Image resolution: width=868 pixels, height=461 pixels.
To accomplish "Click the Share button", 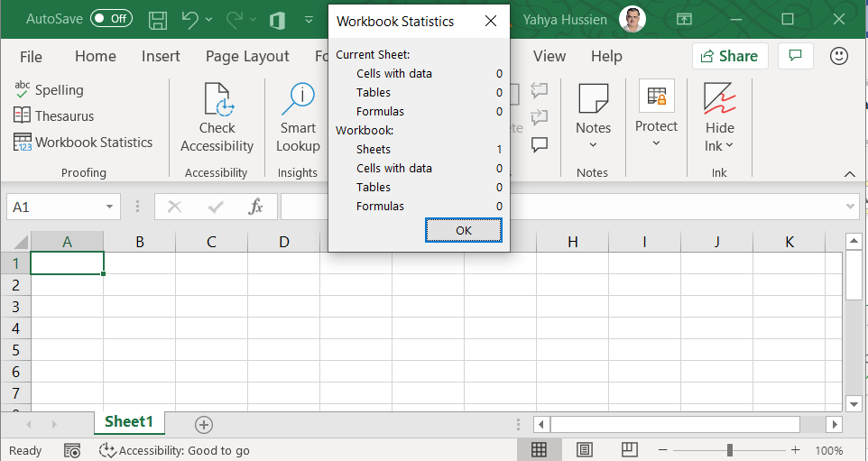I will point(729,56).
